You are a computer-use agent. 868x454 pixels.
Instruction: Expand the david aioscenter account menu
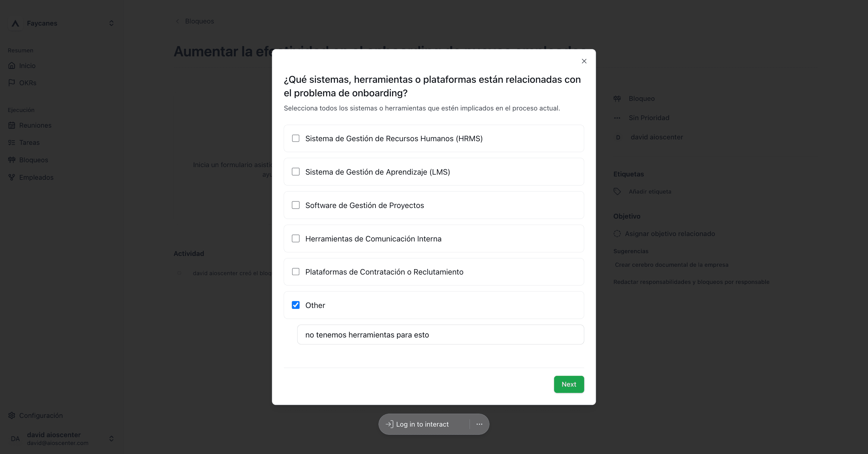[111, 439]
